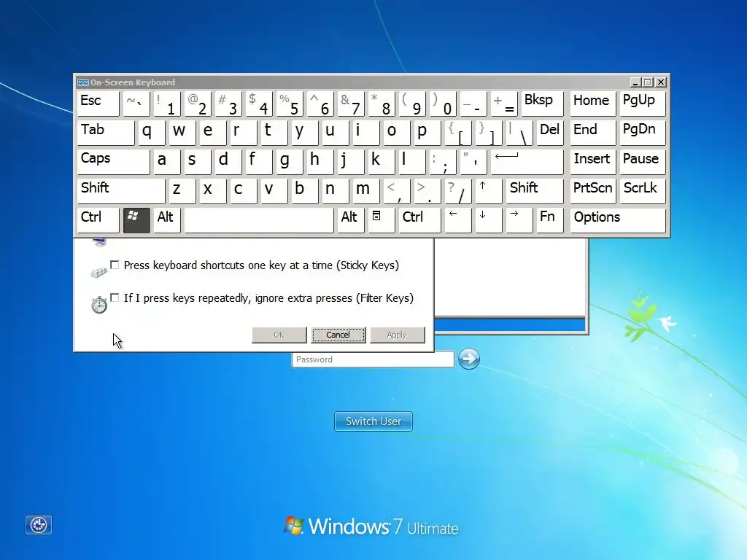This screenshot has width=747, height=560.
Task: Click the minus underscore key
Action: pyautogui.click(x=473, y=104)
